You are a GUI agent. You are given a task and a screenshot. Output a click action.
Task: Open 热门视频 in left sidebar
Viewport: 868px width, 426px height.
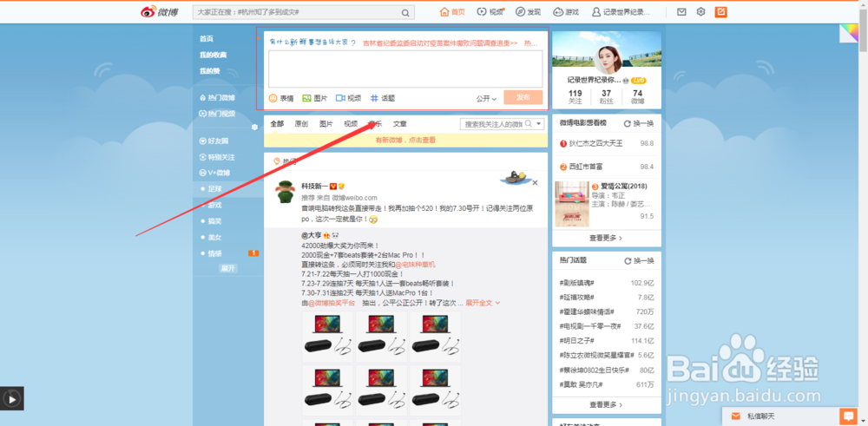217,114
